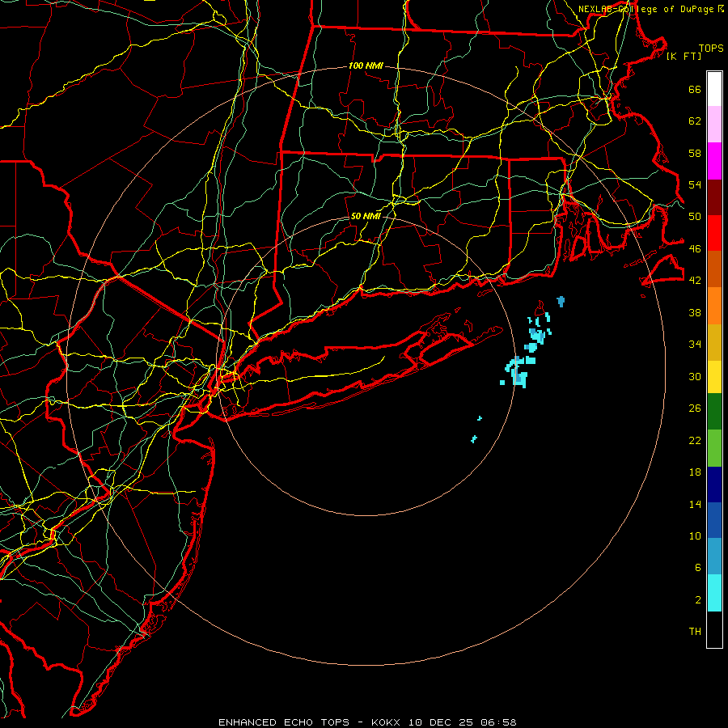Click the "10" legend value
728x728 pixels.
pos(695,535)
